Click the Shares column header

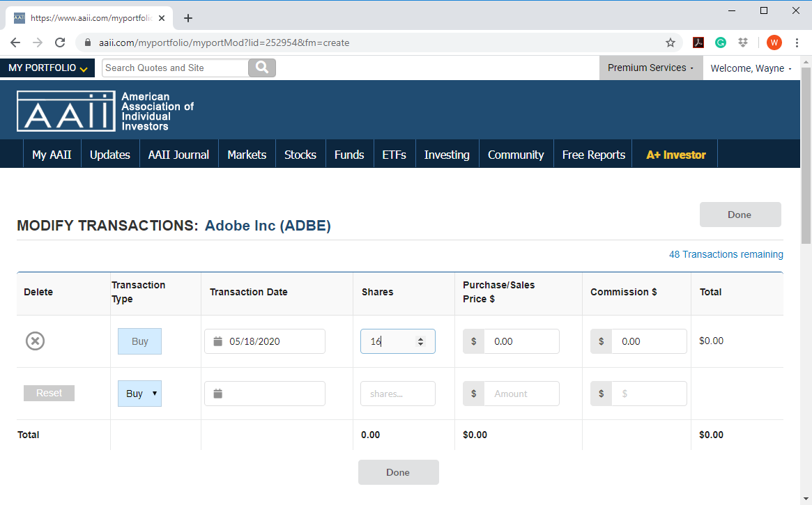[x=378, y=292]
